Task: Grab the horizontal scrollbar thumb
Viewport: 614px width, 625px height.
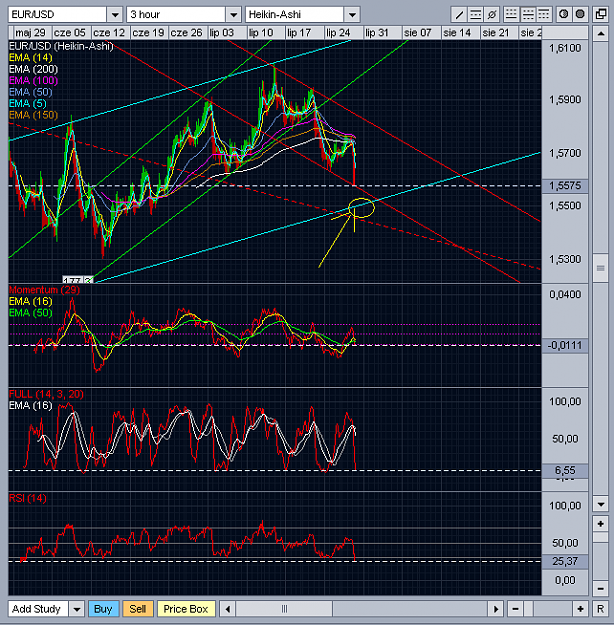Action: [x=284, y=609]
